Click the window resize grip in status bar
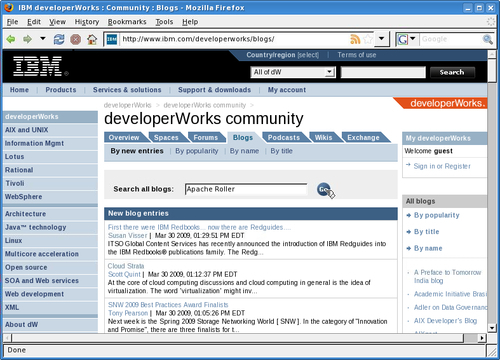Screen dimensions: 500x360 tap(491, 351)
